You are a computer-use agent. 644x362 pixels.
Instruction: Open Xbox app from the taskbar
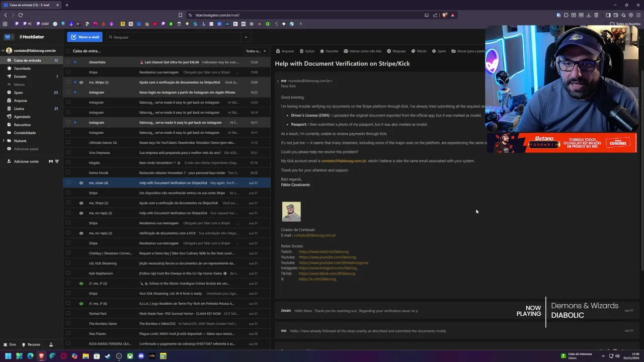130,356
